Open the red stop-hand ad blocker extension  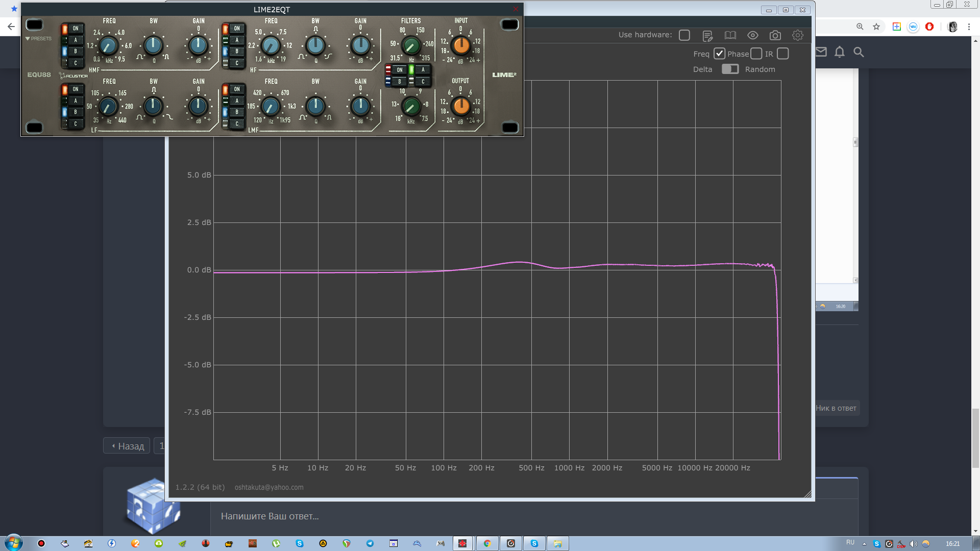coord(929,27)
